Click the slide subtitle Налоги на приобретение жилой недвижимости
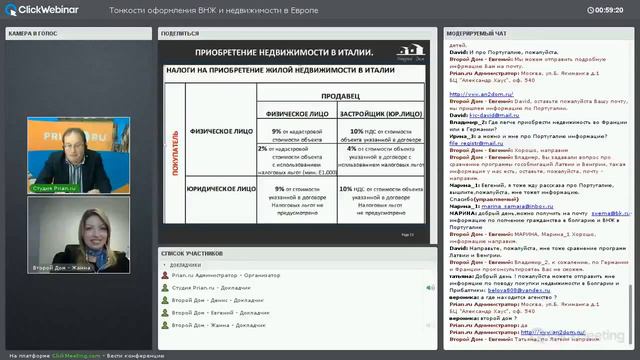This screenshot has width=640, height=360. (x=280, y=70)
